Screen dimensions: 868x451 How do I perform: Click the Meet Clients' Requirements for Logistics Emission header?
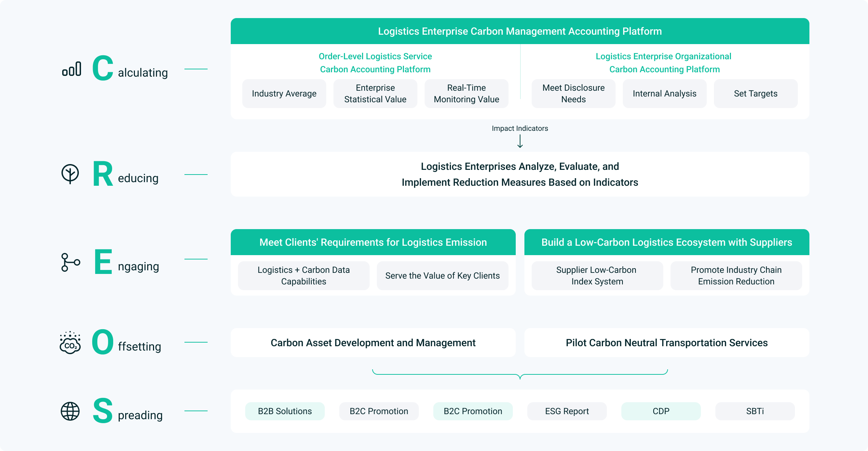[x=373, y=242]
